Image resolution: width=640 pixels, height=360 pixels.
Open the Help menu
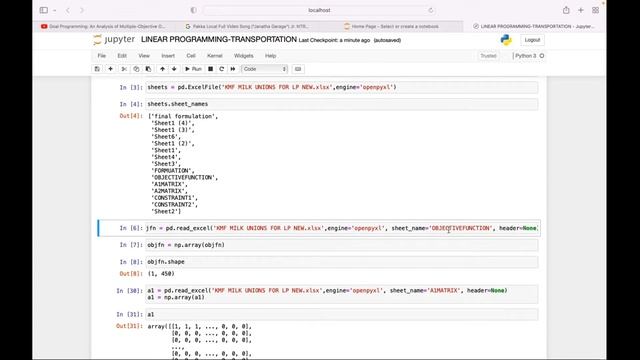coord(271,56)
